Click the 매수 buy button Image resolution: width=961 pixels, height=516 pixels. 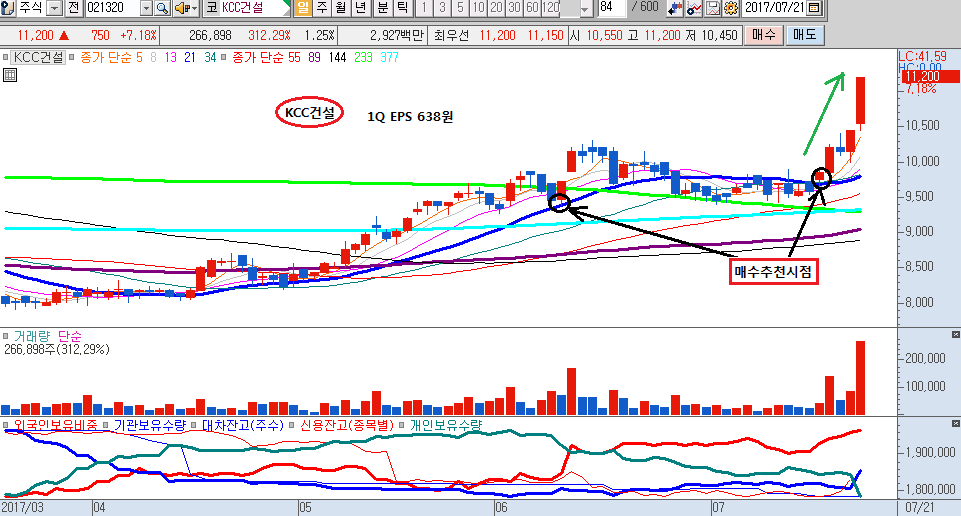click(763, 35)
